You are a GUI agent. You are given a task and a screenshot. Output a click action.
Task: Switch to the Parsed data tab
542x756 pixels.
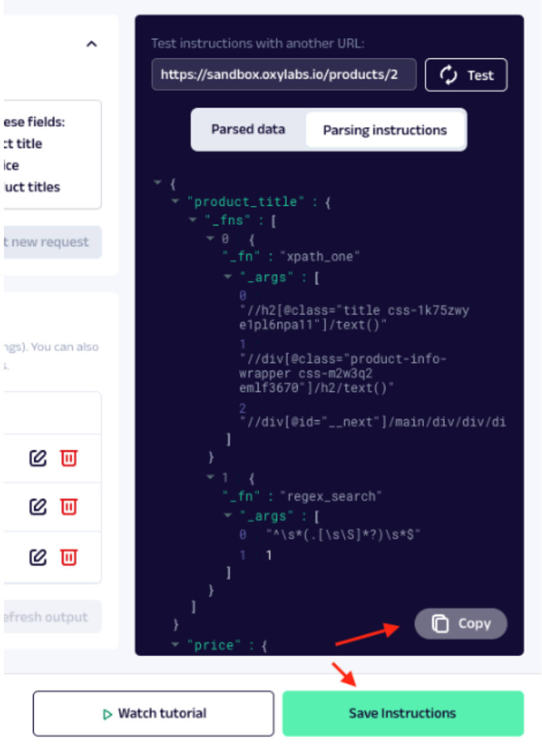coord(249,129)
